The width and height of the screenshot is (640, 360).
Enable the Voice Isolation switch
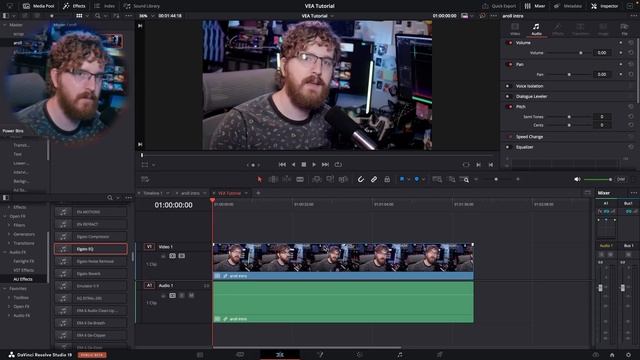(508, 86)
